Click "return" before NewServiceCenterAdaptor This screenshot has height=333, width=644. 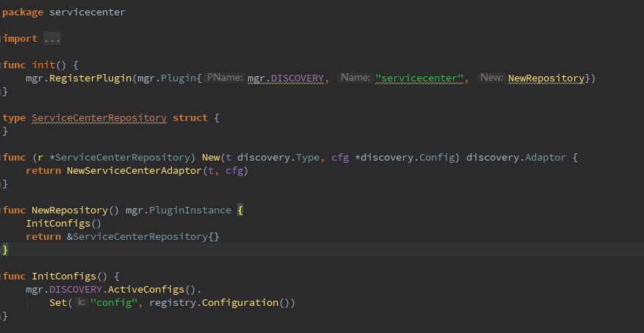tap(43, 171)
